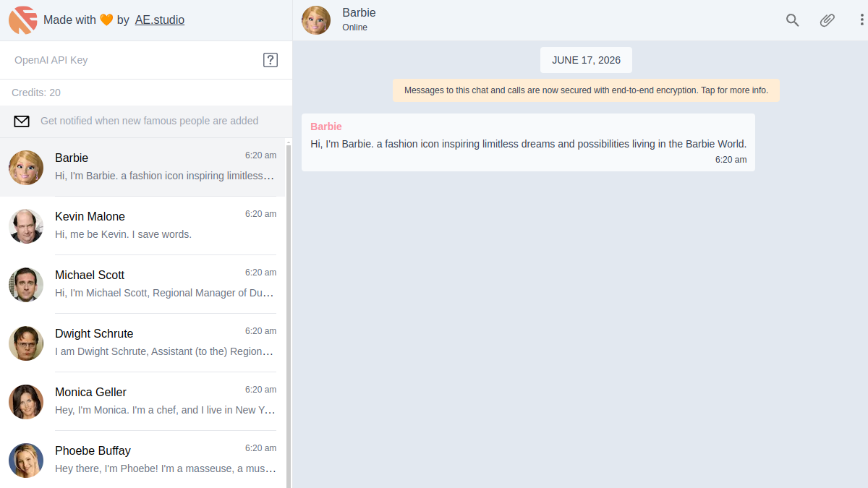Open the Dwight Schrute chat
The width and height of the screenshot is (868, 488).
coord(143,343)
